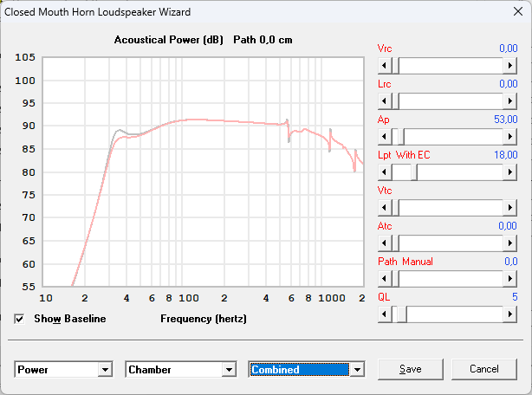Click the Vtc slider thumb
This screenshot has height=395, width=532.
395,208
